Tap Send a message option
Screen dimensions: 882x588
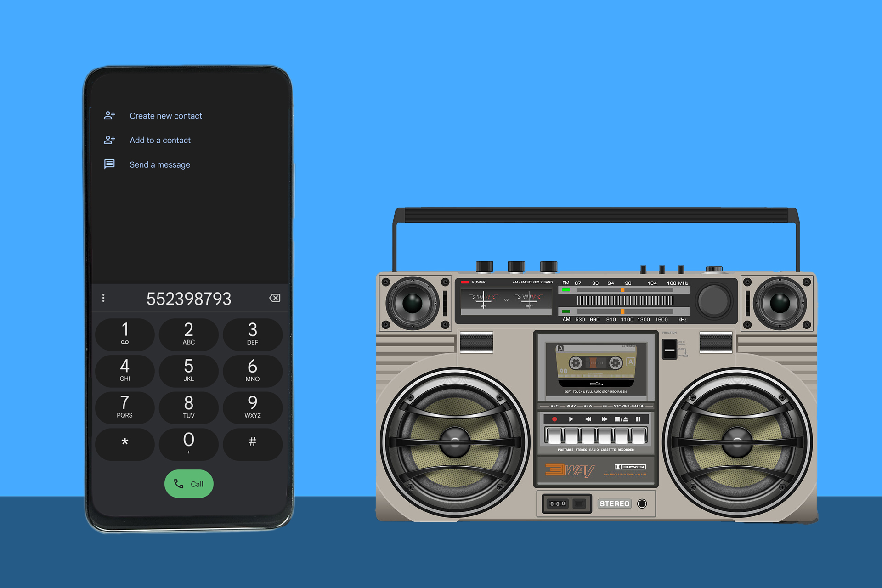[160, 164]
